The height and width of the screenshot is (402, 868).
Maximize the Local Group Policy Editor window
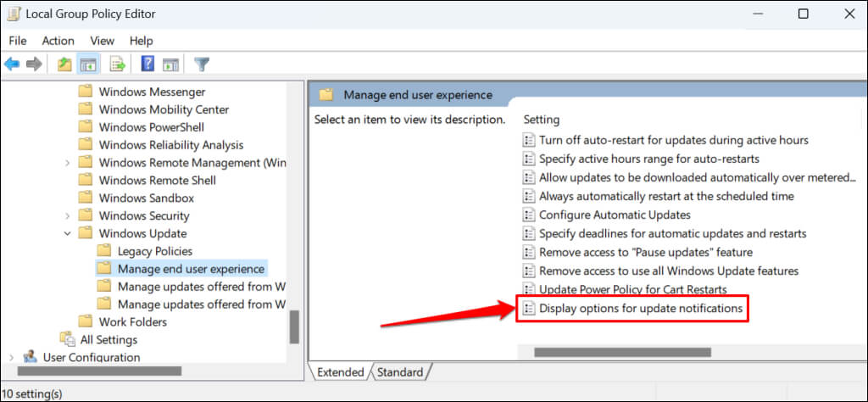[x=804, y=14]
